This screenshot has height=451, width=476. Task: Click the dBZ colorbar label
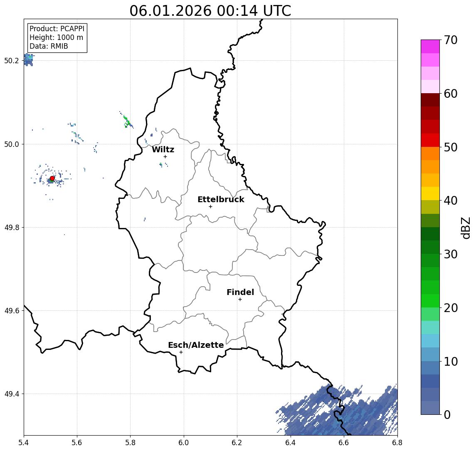(x=465, y=228)
